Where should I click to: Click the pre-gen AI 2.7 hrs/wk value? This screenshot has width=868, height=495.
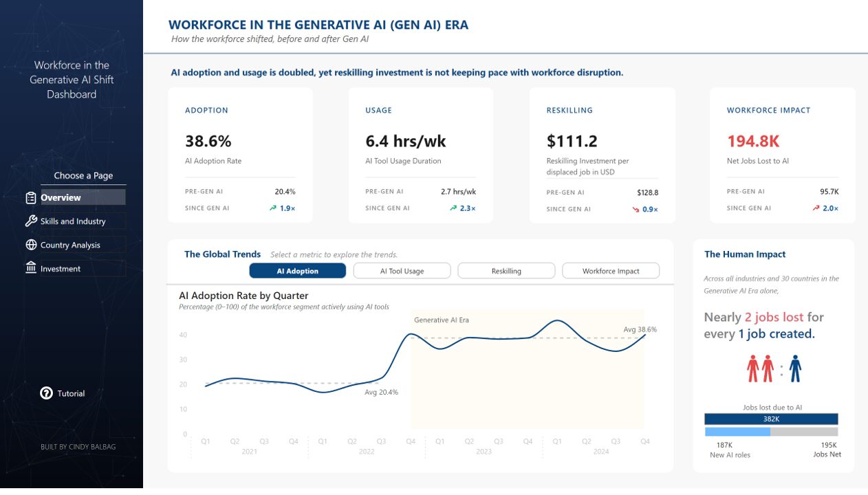click(x=458, y=192)
